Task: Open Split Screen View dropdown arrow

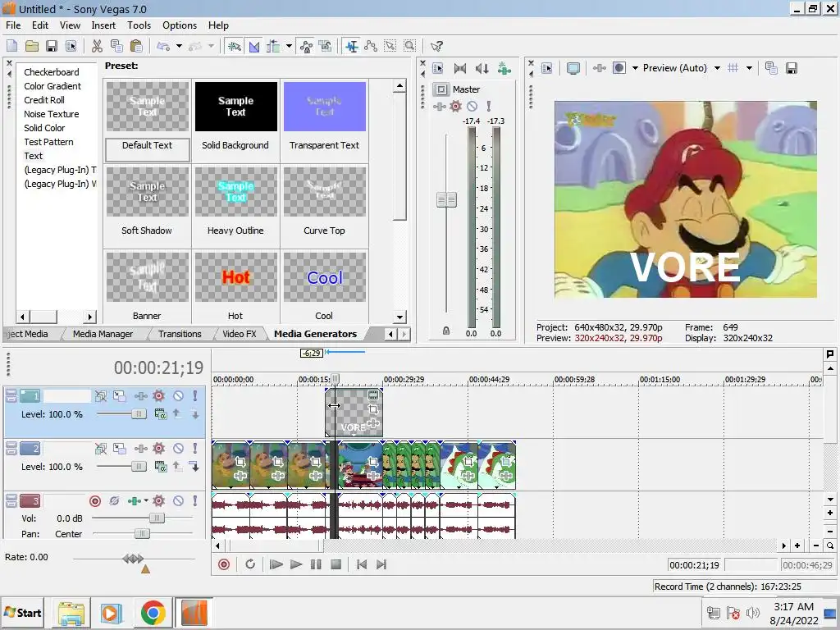Action: click(636, 68)
